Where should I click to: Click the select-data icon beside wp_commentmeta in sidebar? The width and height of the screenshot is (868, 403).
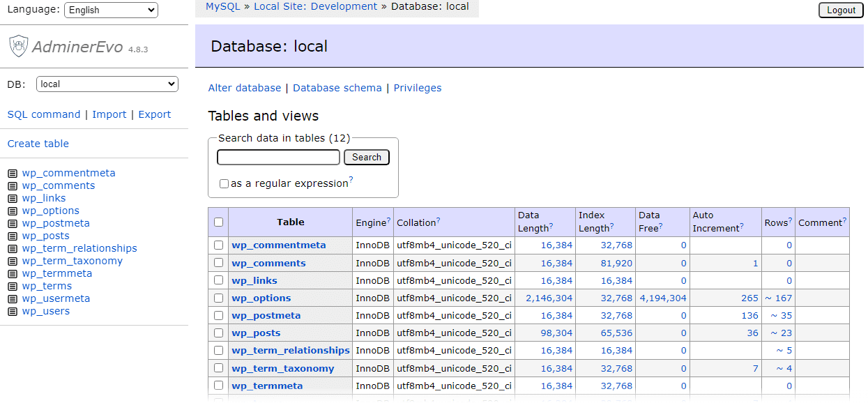pos(12,174)
